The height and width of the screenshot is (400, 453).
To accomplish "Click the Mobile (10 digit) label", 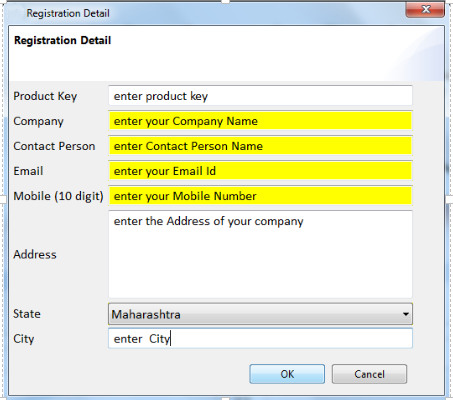I will click(x=58, y=196).
